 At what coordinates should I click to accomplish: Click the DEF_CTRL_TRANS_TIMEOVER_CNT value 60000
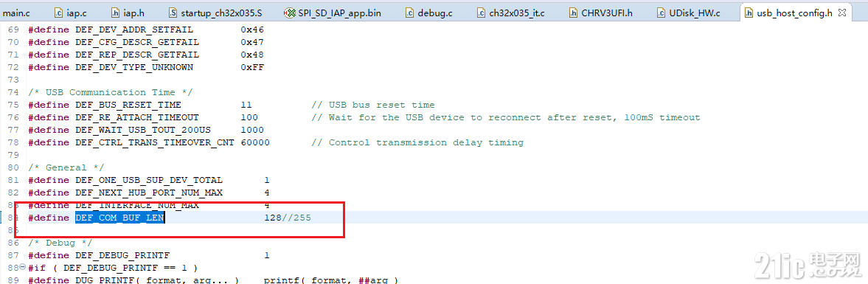click(x=255, y=142)
